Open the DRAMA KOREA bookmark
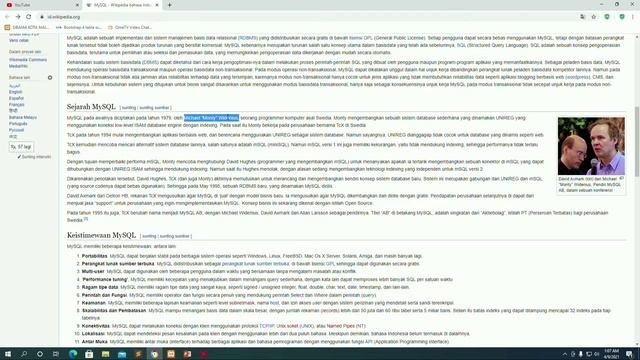This screenshot has width=640, height=360. [x=27, y=27]
